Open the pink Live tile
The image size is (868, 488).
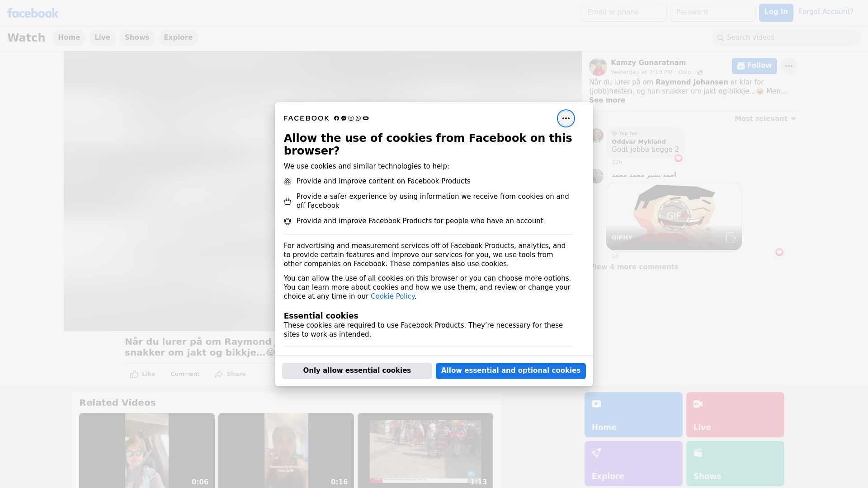click(x=735, y=415)
